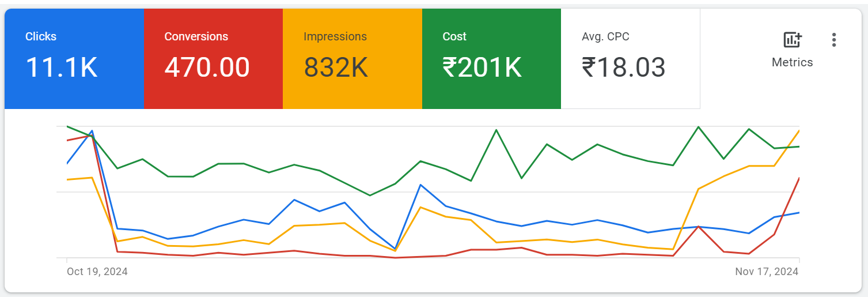This screenshot has width=868, height=297.
Task: Toggle the red Conversions metric card
Action: (x=213, y=59)
